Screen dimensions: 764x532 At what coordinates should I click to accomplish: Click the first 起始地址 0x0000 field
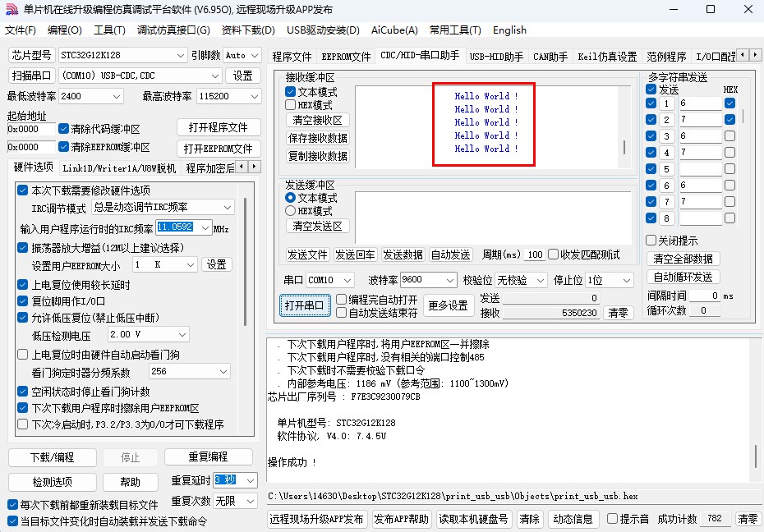(x=31, y=129)
